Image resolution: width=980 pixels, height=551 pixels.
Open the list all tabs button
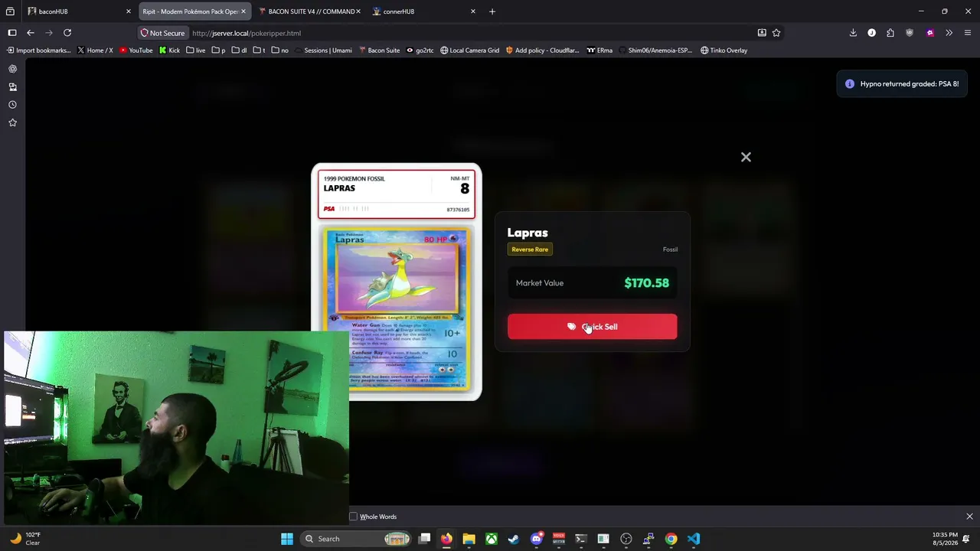click(11, 11)
